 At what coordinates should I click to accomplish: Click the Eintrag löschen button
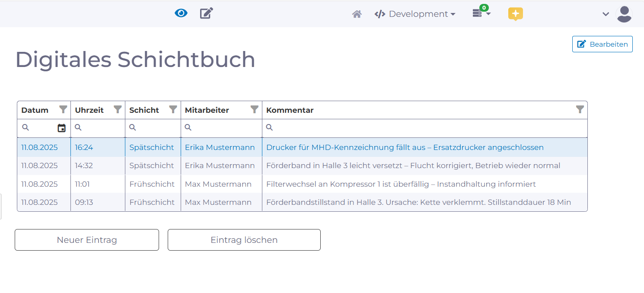[x=244, y=240]
